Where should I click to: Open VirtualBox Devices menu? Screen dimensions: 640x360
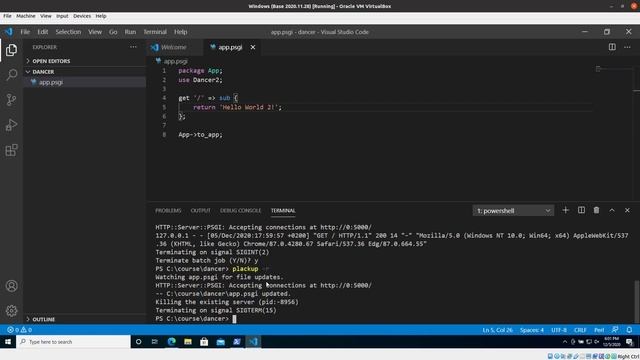(82, 16)
